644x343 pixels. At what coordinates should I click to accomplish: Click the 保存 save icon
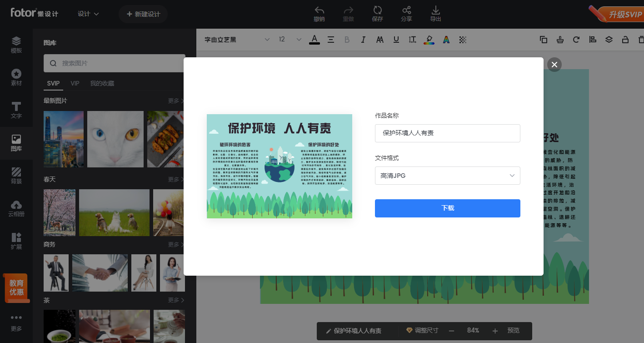tap(378, 14)
